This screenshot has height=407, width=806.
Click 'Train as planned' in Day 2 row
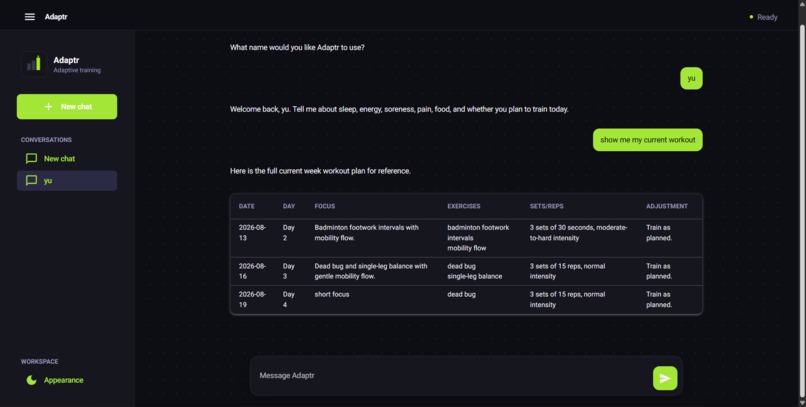coord(659,233)
